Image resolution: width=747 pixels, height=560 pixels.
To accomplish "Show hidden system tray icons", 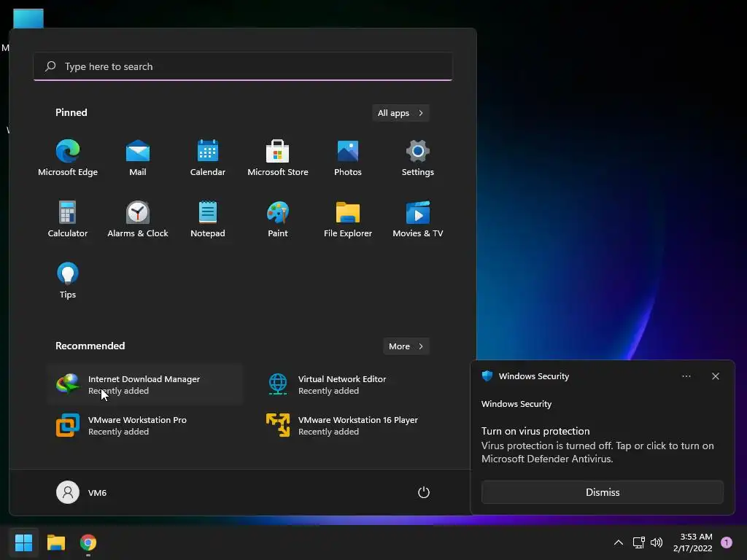I will 619,542.
